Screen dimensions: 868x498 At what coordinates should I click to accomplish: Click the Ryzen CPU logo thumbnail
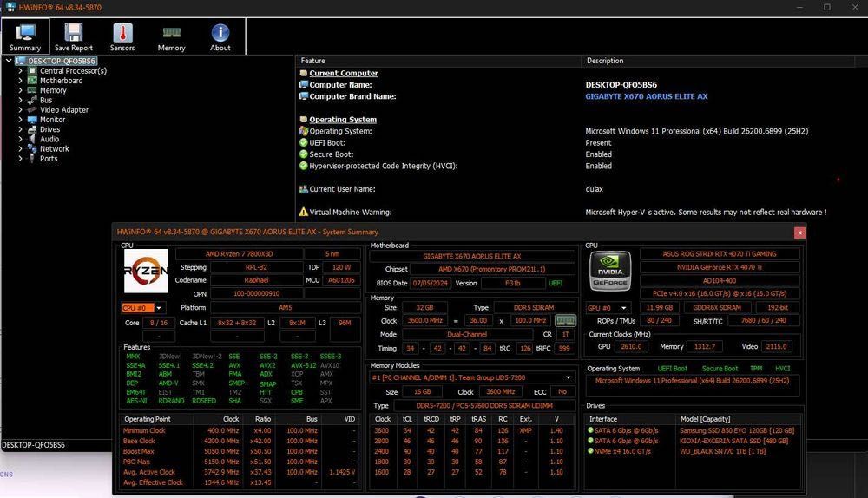(x=146, y=271)
